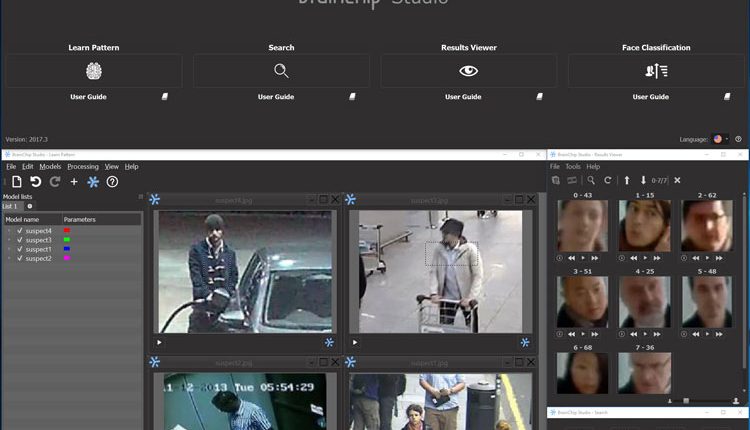This screenshot has width=750, height=430.
Task: Click the up arrow in Results Viewer
Action: (627, 180)
